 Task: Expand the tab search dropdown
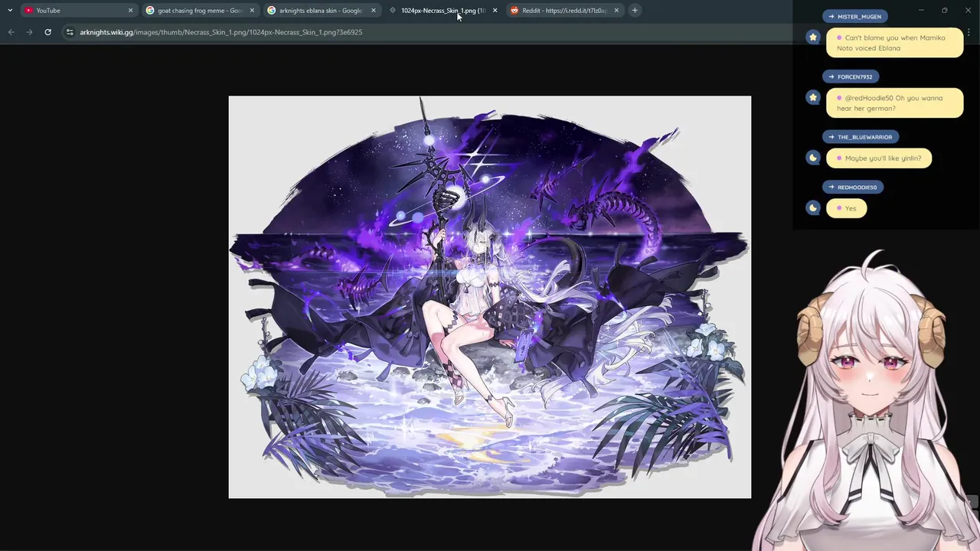(10, 10)
